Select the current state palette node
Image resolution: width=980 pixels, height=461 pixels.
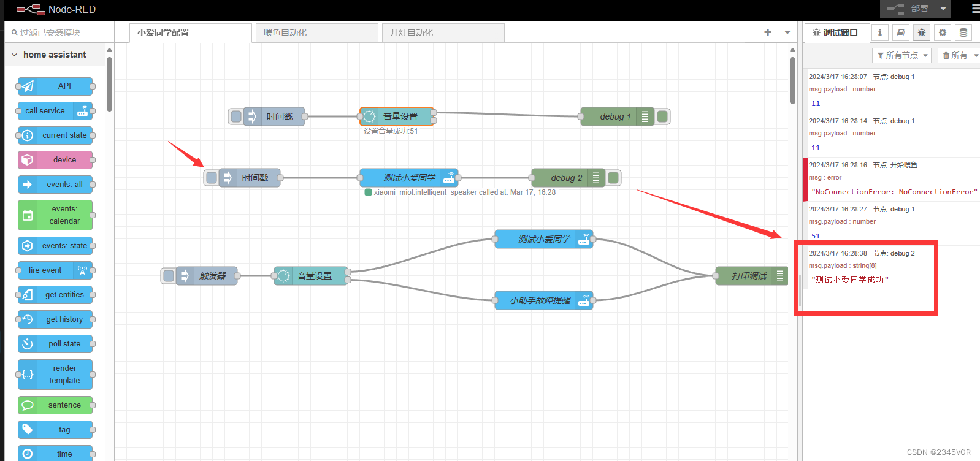point(55,135)
